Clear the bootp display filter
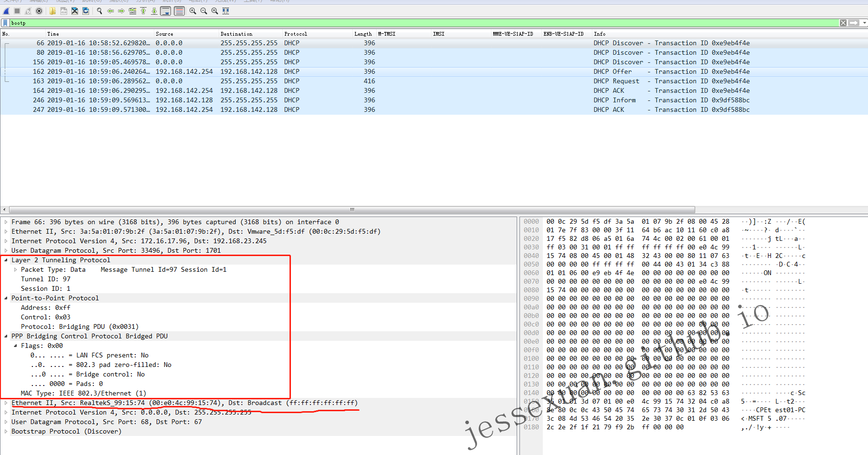This screenshot has width=868, height=455. tap(843, 23)
